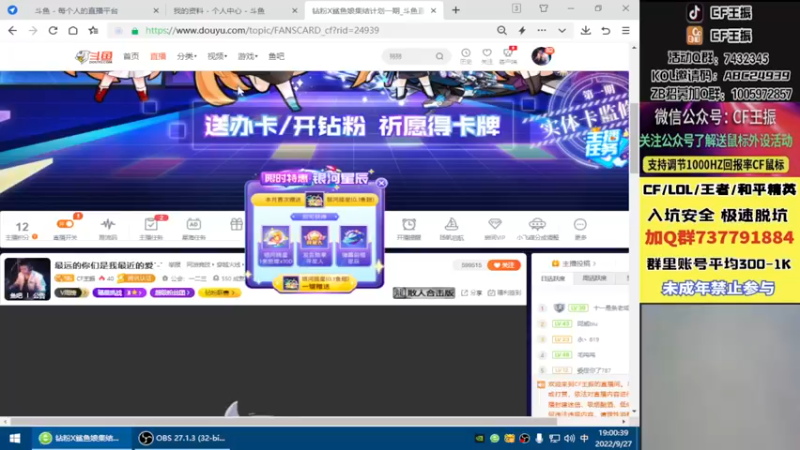Image resolution: width=800 pixels, height=450 pixels.
Task: Click the lightning speed-mode icon
Action: (x=522, y=31)
